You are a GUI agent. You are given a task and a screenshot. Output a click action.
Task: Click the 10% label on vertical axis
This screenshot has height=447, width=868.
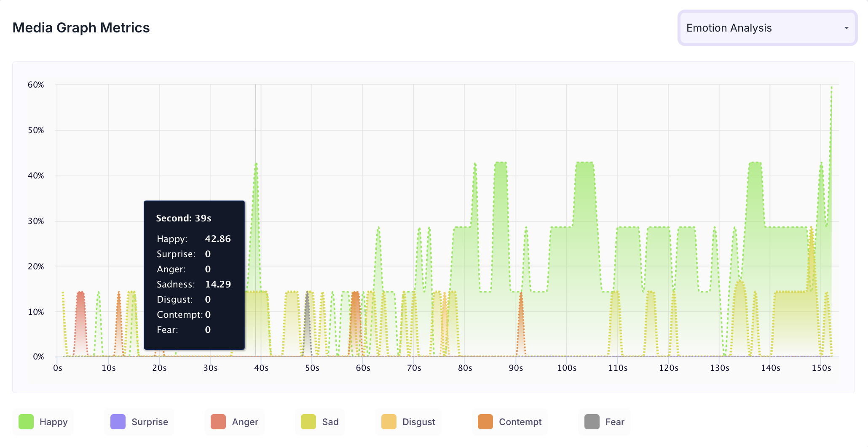pos(36,312)
